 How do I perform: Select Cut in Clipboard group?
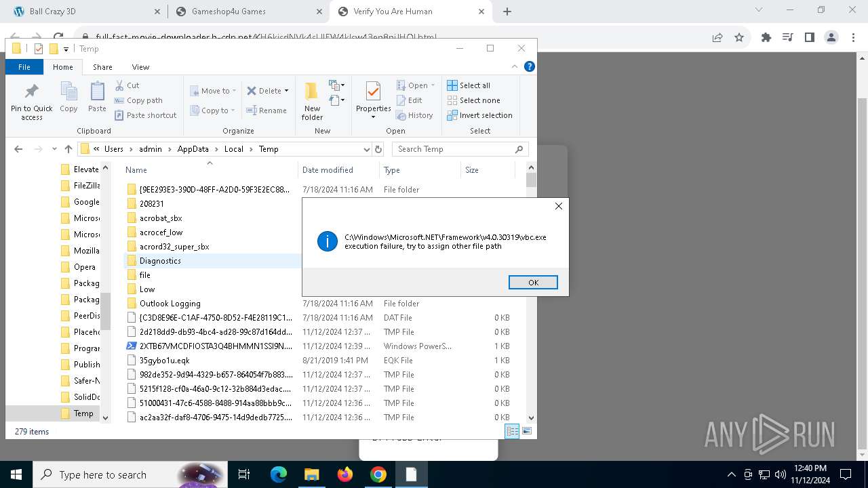[x=127, y=85]
